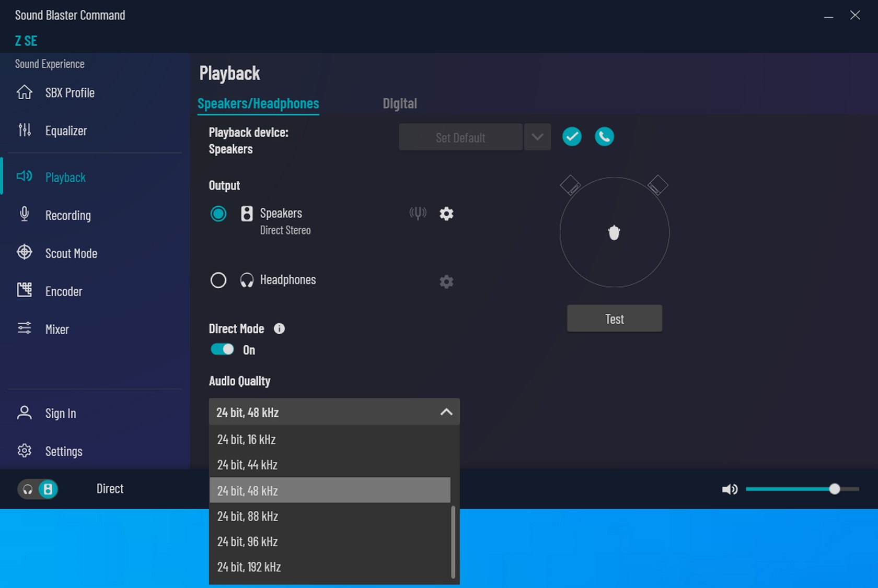
Task: Select the Speakers output radio button
Action: [218, 214]
